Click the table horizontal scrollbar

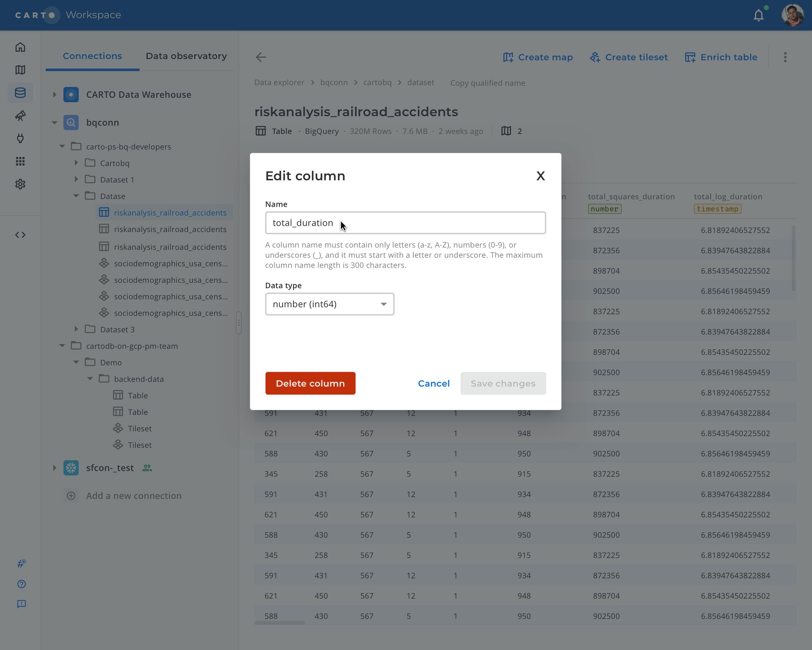(x=279, y=623)
